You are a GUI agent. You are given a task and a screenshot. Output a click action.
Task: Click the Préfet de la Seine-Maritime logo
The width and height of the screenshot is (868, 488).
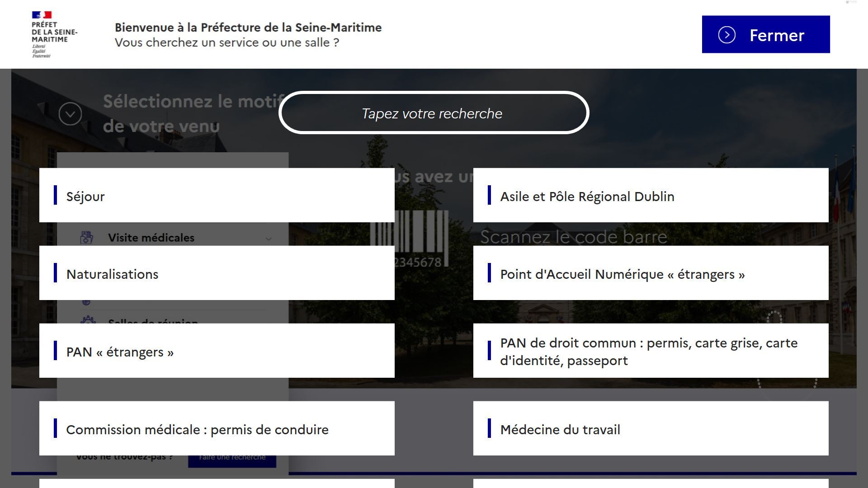(54, 34)
